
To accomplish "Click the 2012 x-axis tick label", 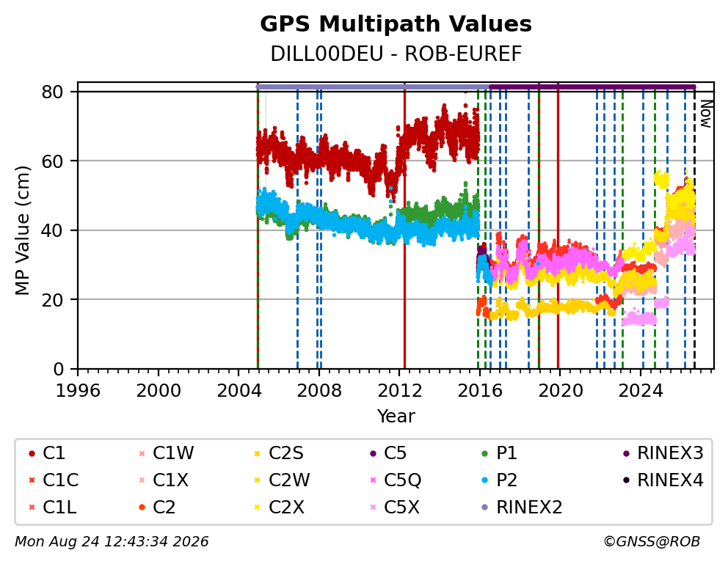I will (399, 390).
